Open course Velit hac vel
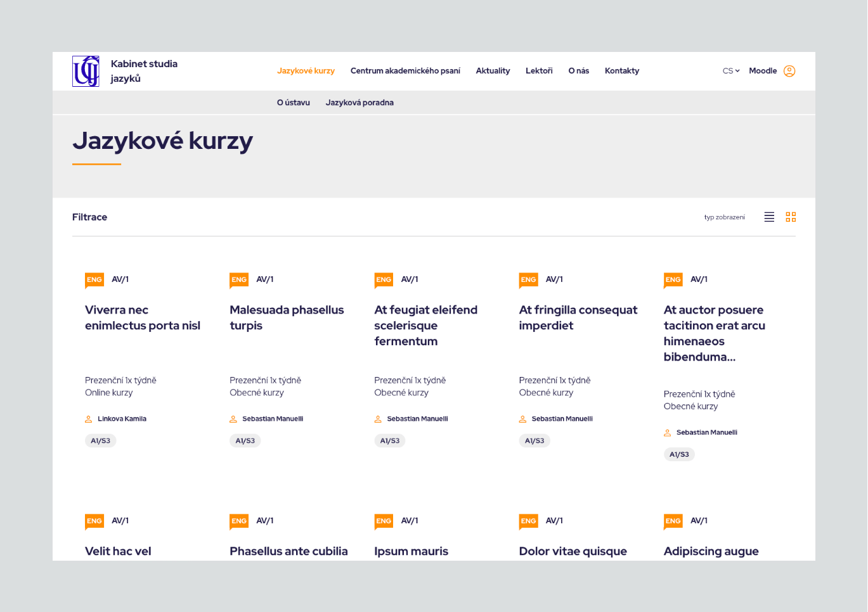Image resolution: width=868 pixels, height=612 pixels. point(118,551)
